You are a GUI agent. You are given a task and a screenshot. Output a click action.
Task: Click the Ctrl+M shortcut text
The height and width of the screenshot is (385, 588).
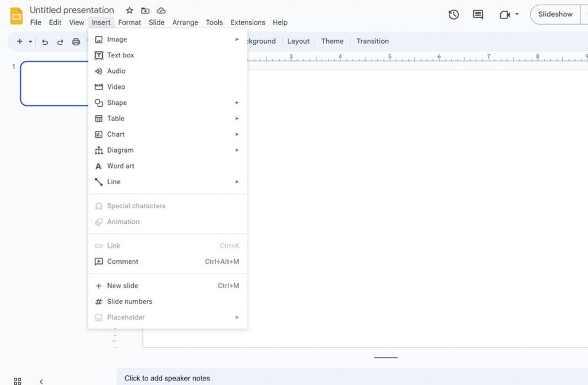click(x=229, y=286)
